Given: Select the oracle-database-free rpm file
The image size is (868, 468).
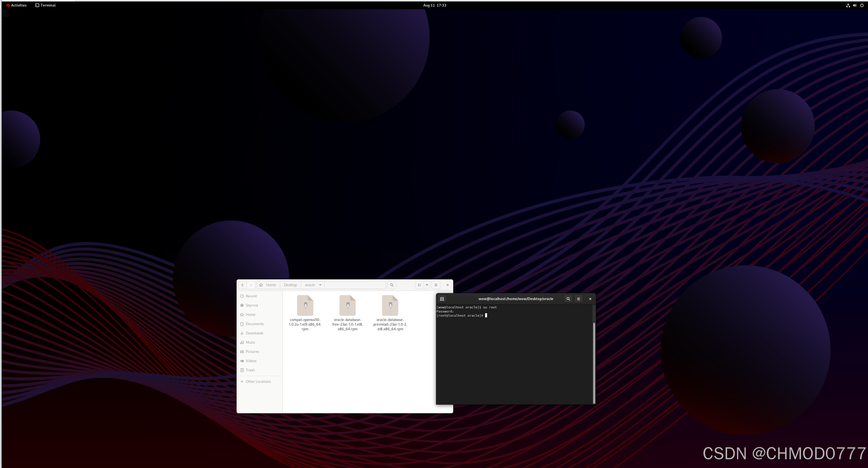Looking at the screenshot, I should pyautogui.click(x=347, y=306).
